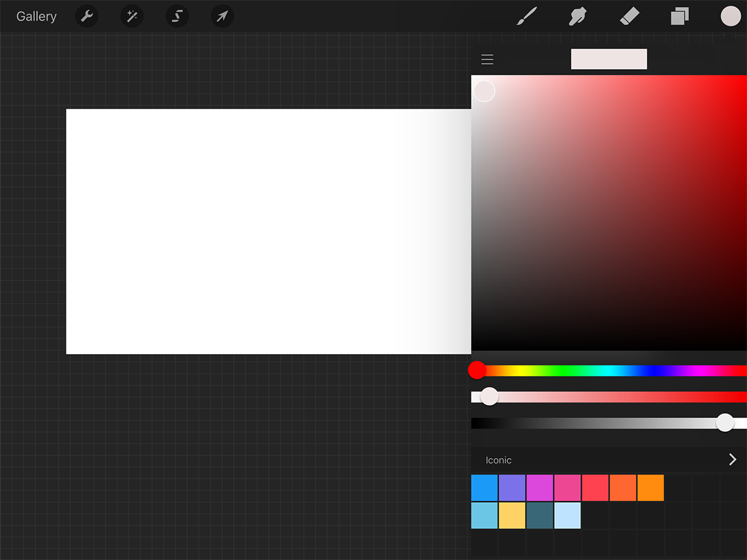
Task: Click the hue slider red handle
Action: (x=477, y=370)
